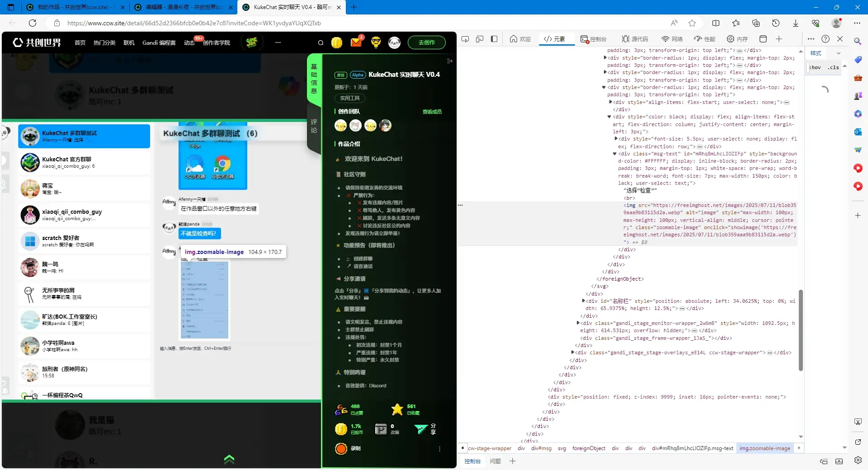Screen dimensions: 868x470
Task: Open the 源代码 (Sources) DevTools tab
Action: coord(635,39)
